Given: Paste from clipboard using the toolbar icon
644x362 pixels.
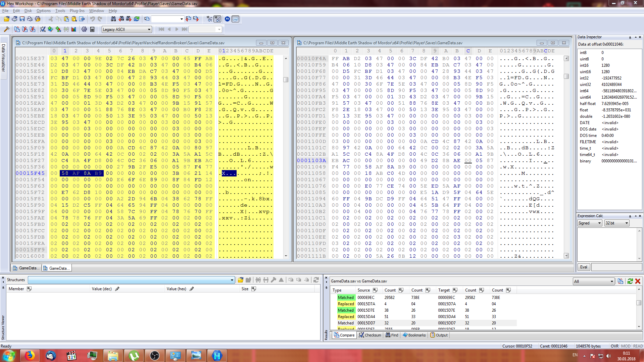Looking at the screenshot, I should click(66, 19).
